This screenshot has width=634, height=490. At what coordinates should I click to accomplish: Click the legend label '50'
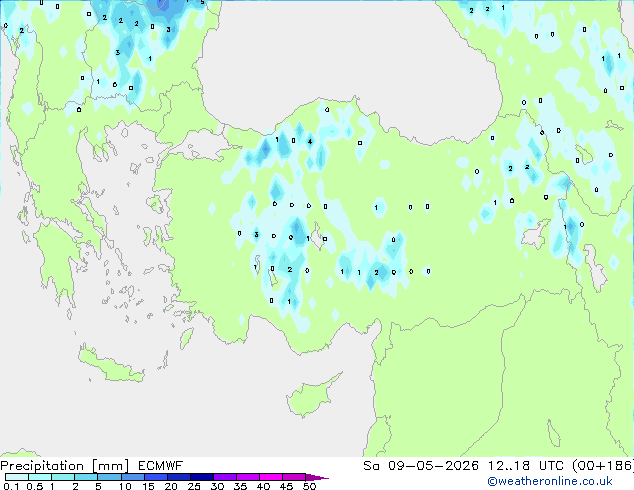pos(309,486)
